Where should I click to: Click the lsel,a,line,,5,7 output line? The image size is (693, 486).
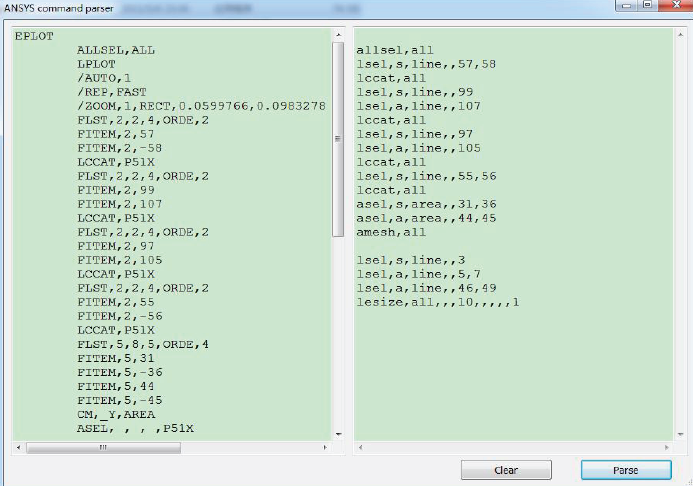click(419, 274)
